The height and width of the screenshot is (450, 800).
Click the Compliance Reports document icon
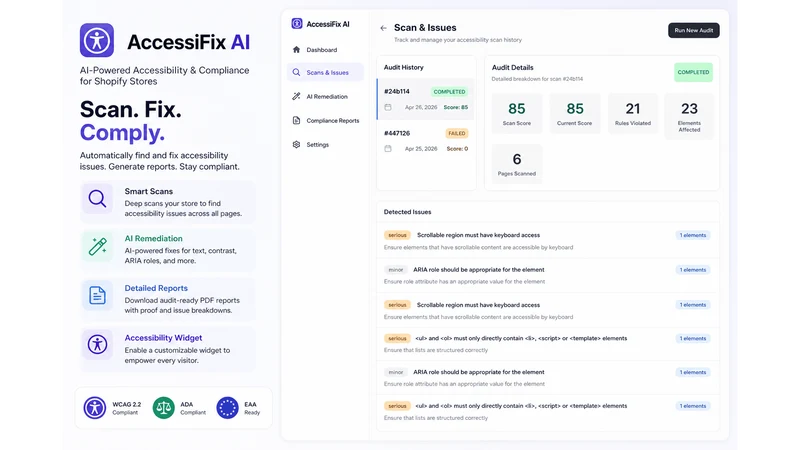pyautogui.click(x=296, y=120)
